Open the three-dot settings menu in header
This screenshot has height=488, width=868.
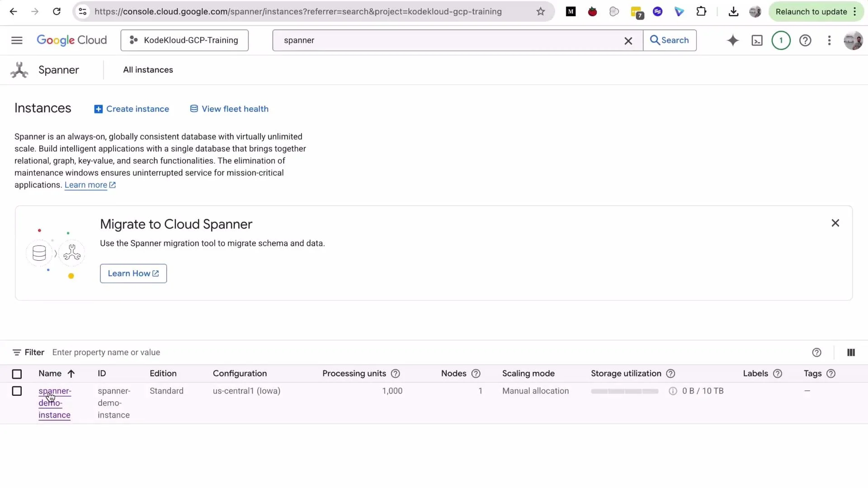pos(829,40)
